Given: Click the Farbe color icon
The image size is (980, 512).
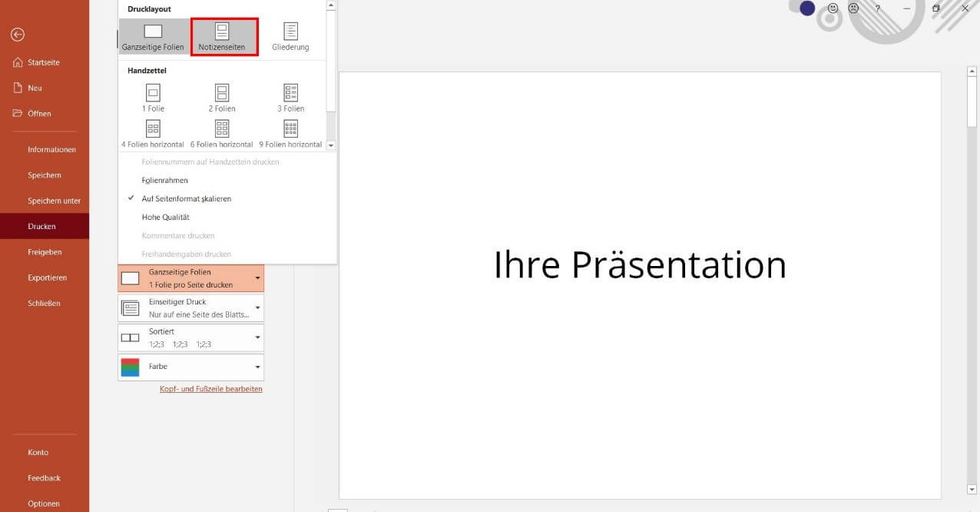Looking at the screenshot, I should [x=131, y=367].
